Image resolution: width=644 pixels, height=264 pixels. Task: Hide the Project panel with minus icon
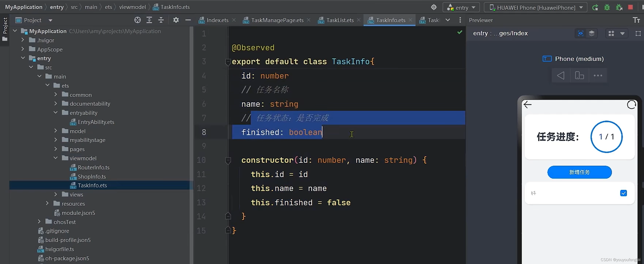point(188,20)
